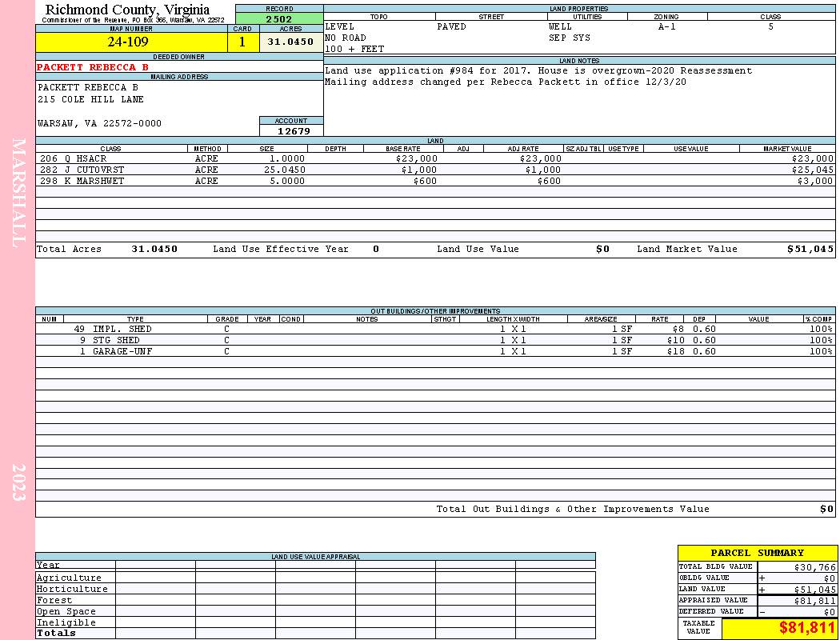Click LAND USE VALUE APPRAISAL header
Image resolution: width=840 pixels, height=640 pixels.
315,557
